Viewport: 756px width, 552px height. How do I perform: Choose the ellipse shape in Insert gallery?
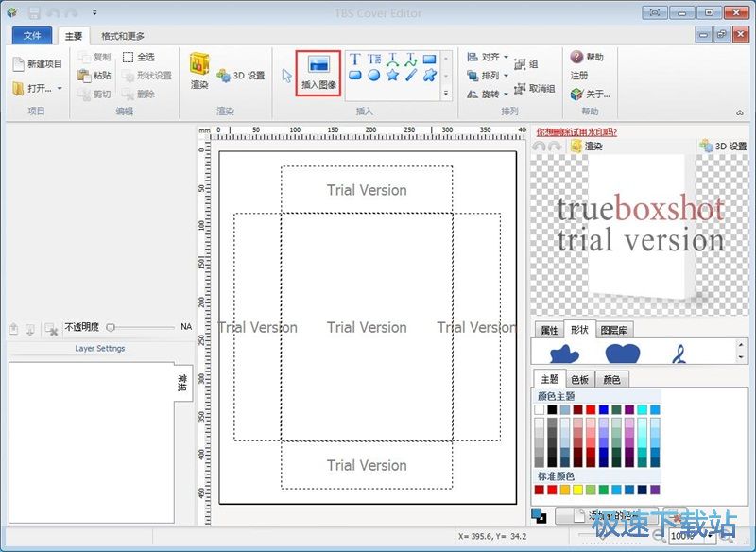click(x=374, y=76)
